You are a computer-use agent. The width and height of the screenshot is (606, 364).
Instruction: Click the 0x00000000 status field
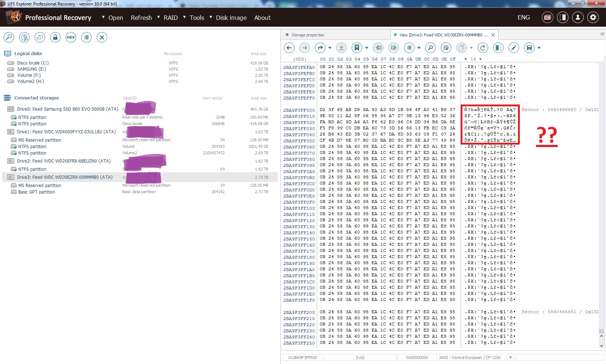pyautogui.click(x=417, y=358)
